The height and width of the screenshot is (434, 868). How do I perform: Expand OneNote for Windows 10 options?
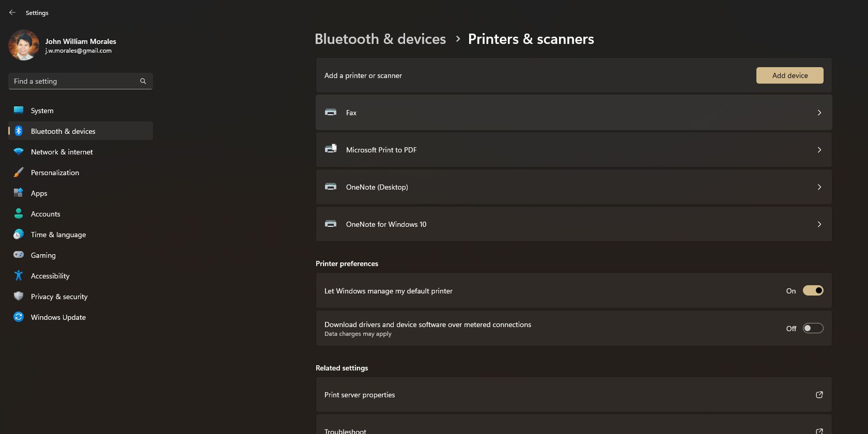click(819, 224)
